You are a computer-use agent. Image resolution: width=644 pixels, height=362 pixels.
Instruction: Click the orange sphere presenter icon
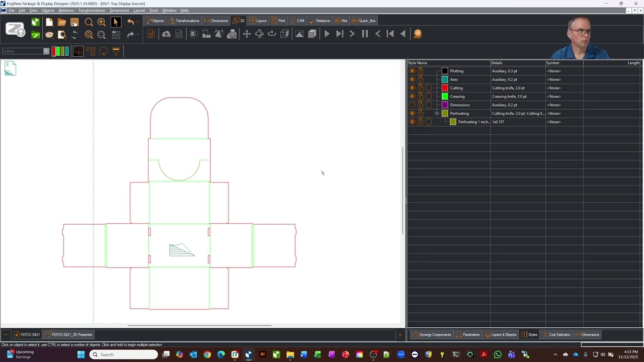(418, 34)
